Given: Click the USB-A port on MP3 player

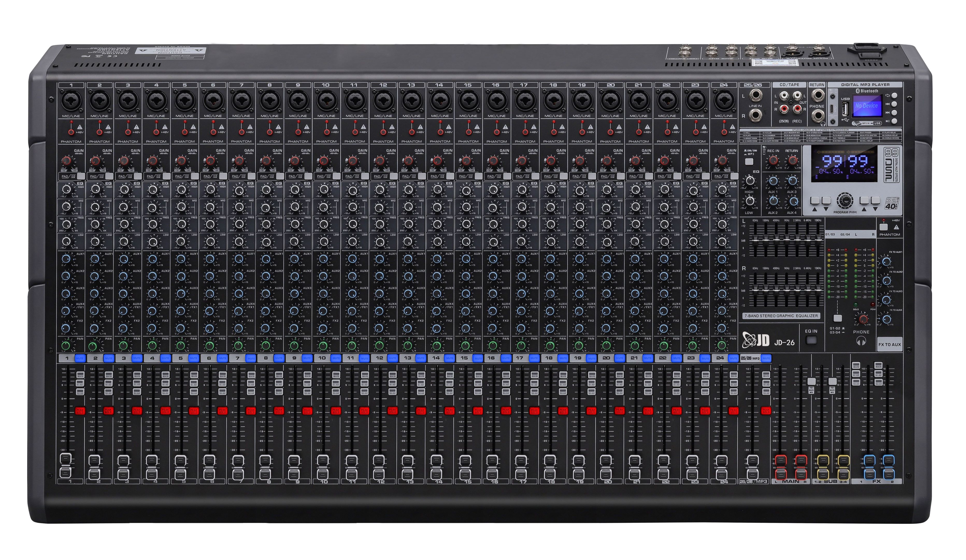Looking at the screenshot, I should pyautogui.click(x=845, y=109).
